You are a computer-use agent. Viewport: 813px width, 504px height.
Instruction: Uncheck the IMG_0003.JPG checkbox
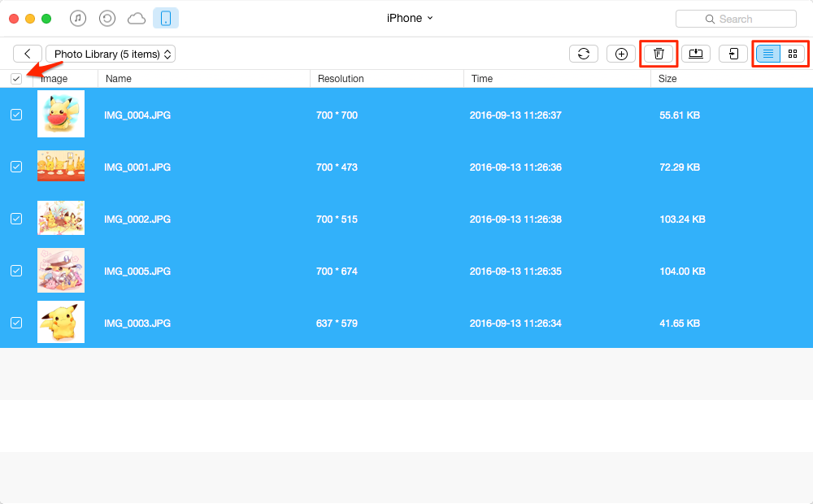tap(16, 323)
